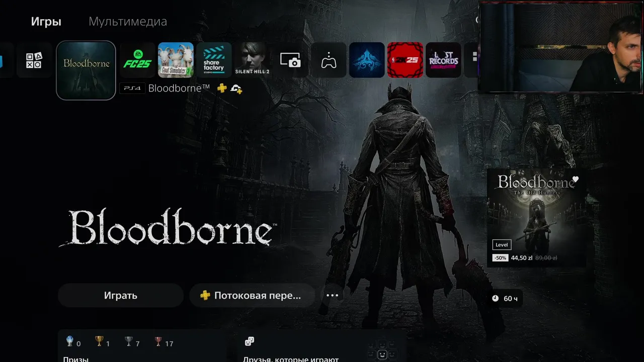
Task: Click the friends dice icon
Action: click(x=249, y=341)
